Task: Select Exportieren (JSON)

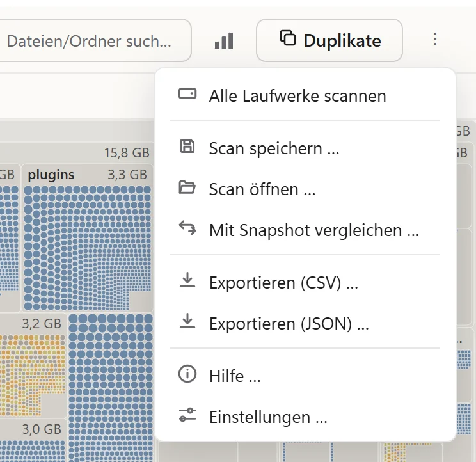Action: 305,324
